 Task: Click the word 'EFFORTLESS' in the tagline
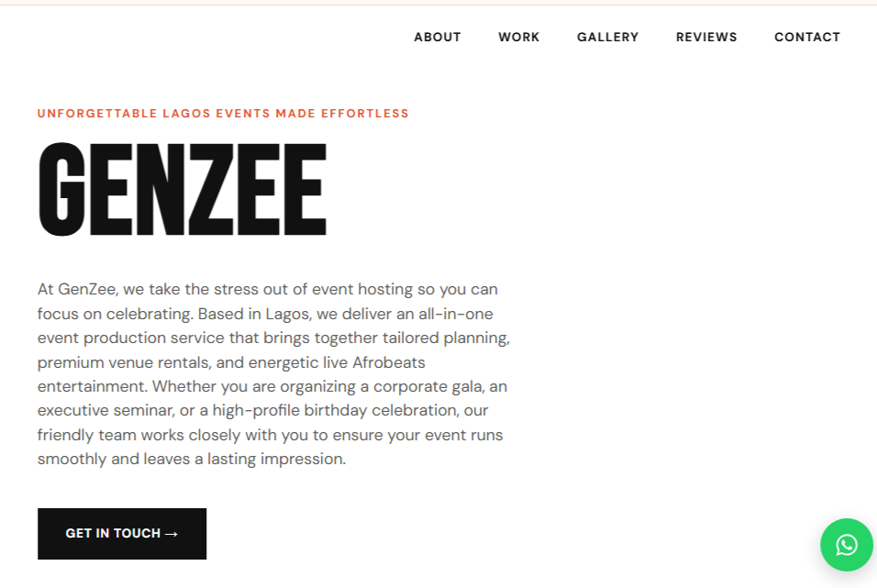click(365, 114)
